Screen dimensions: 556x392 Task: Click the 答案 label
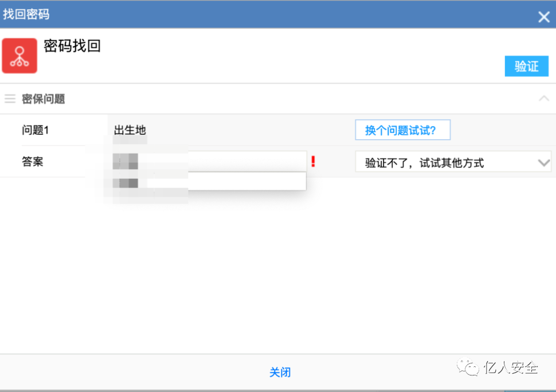(x=32, y=161)
